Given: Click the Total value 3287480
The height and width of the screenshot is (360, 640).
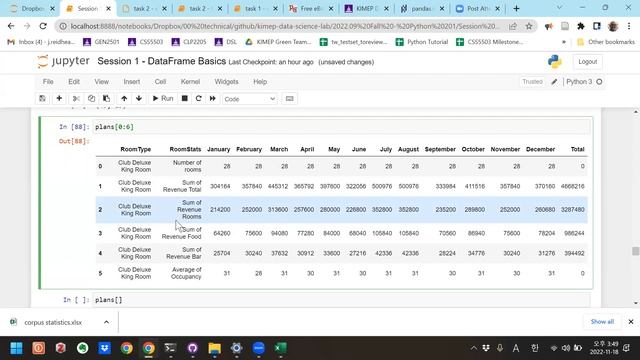Looking at the screenshot, I should click(x=573, y=209).
